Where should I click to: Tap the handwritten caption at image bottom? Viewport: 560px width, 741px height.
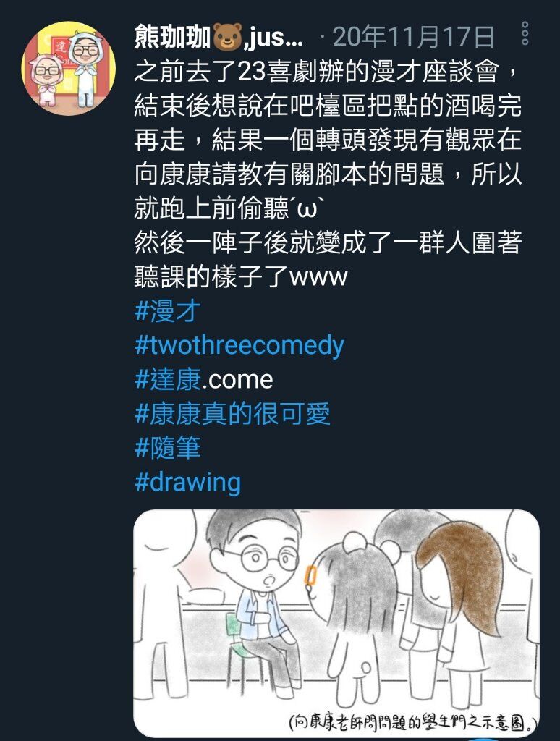point(413,721)
